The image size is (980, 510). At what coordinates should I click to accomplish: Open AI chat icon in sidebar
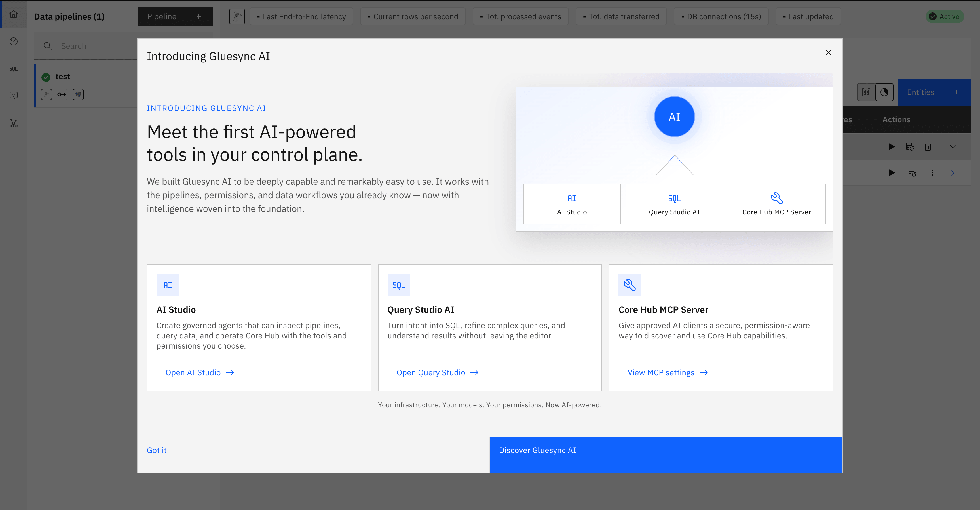pos(14,96)
